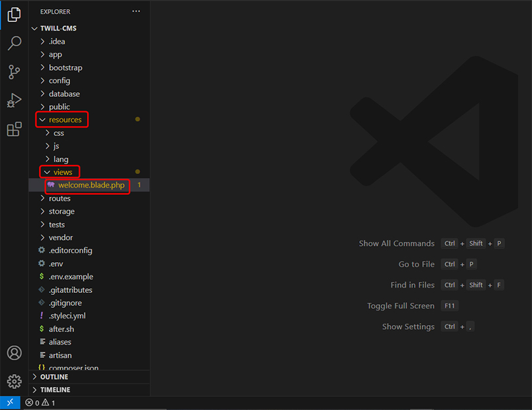
Task: Click the dollar icon beside after.sh
Action: click(41, 329)
